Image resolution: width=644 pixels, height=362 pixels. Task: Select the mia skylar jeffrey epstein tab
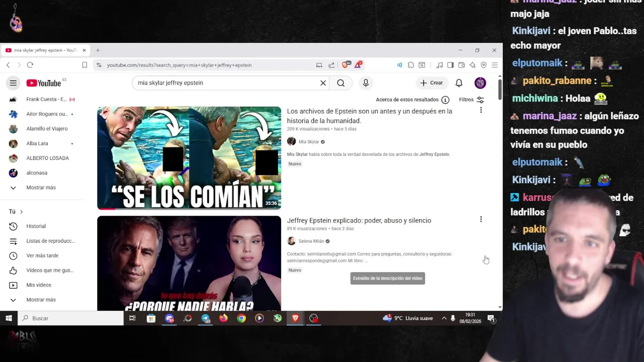coord(45,50)
